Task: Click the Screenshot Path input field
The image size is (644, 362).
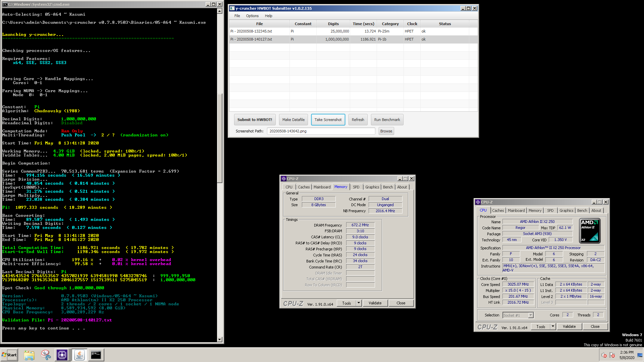Action: (321, 131)
